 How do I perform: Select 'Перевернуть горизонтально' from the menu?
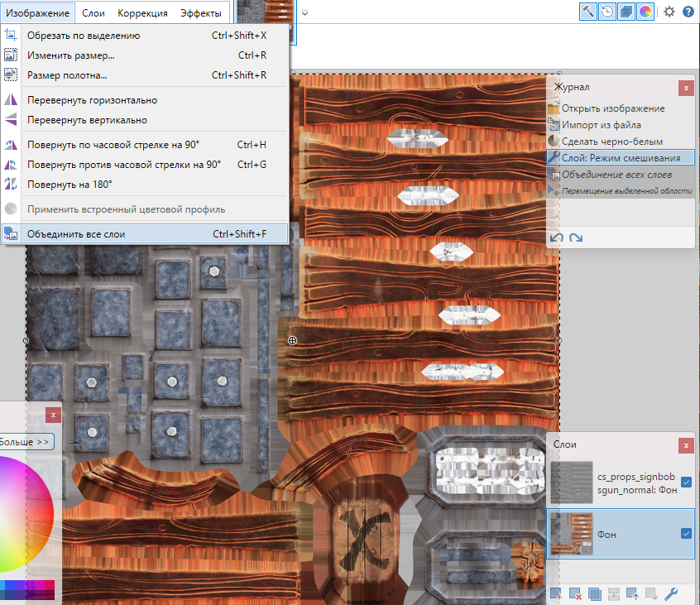92,100
